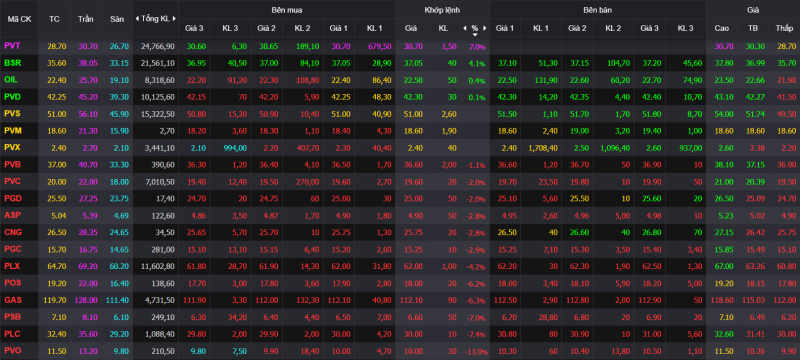Click the Khớp lệnh group header
This screenshot has height=360, width=800.
(x=442, y=10)
